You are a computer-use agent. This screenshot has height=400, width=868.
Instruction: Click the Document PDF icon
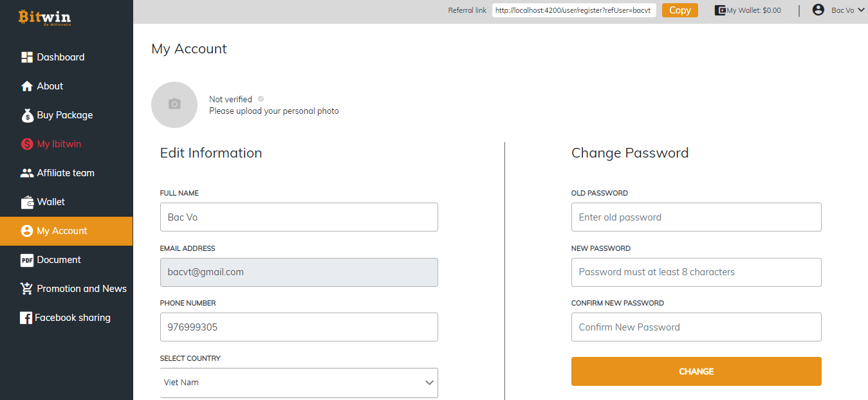click(x=27, y=260)
